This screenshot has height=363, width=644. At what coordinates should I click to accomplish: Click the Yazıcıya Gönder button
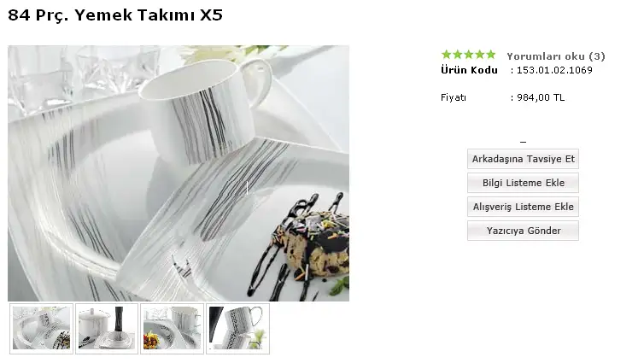click(523, 231)
